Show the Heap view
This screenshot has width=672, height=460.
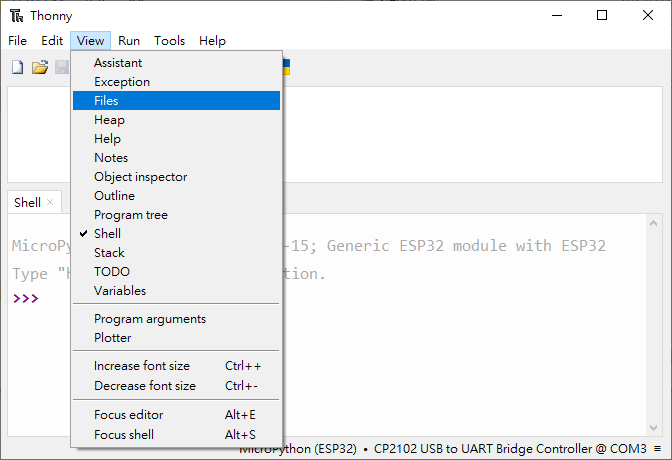point(176,120)
